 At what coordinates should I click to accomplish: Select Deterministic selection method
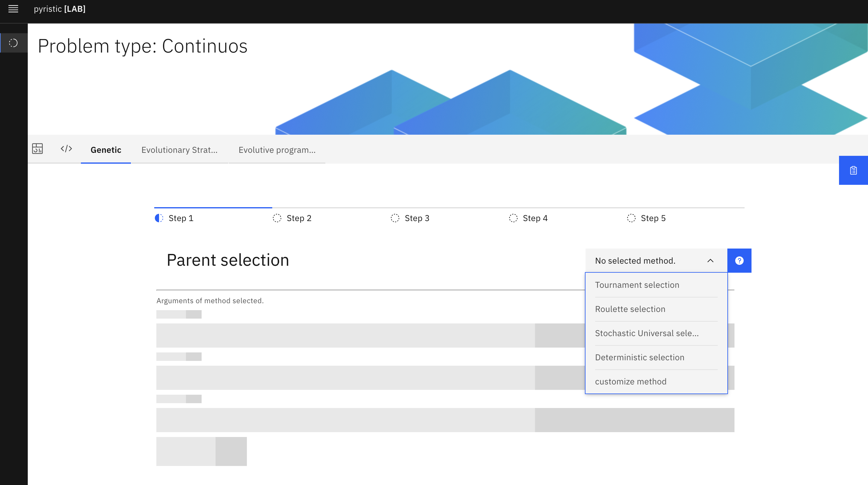640,357
